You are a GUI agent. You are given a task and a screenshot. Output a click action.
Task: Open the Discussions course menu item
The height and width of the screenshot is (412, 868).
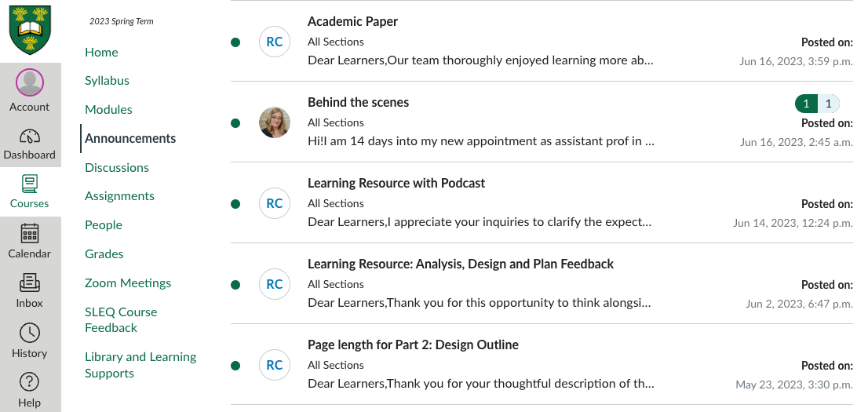[x=117, y=167]
